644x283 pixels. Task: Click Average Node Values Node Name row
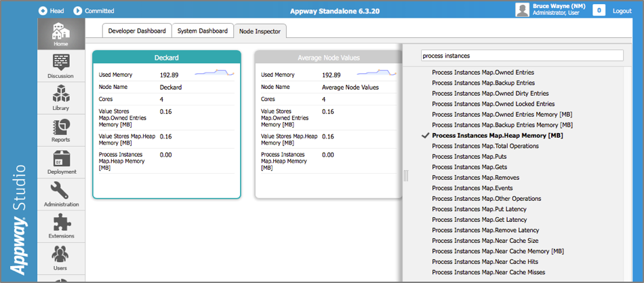point(329,87)
